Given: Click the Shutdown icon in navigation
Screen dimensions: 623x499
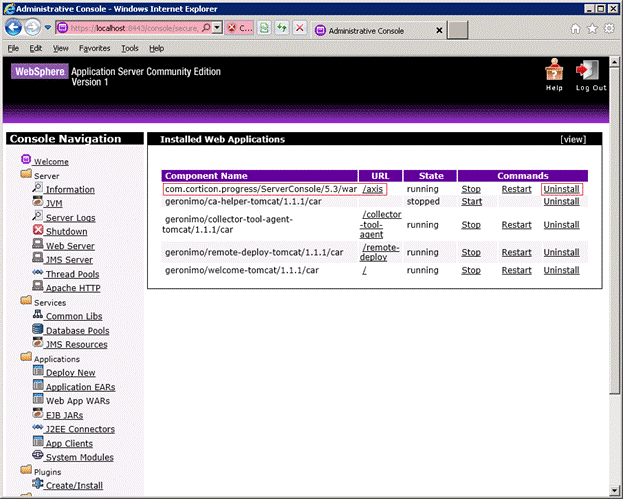Looking at the screenshot, I should 38,231.
